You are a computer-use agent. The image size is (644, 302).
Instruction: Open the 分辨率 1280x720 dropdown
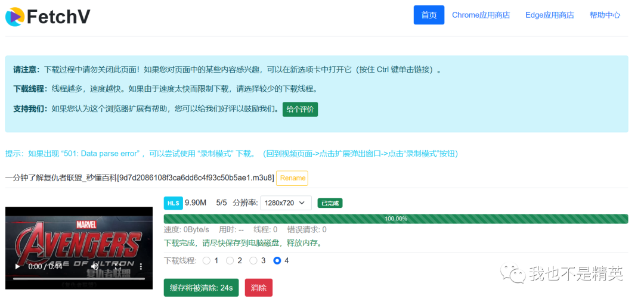(x=286, y=203)
